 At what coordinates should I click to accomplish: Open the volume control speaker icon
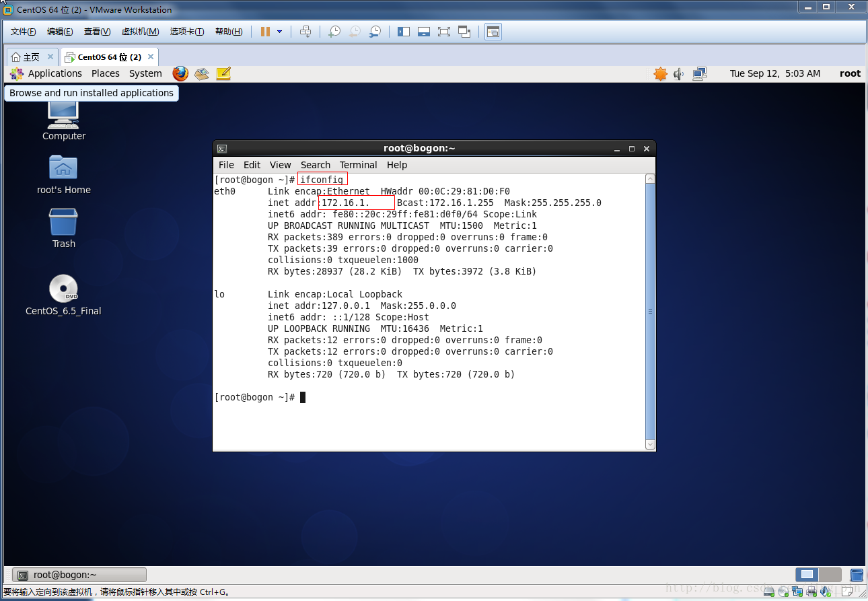coord(679,73)
